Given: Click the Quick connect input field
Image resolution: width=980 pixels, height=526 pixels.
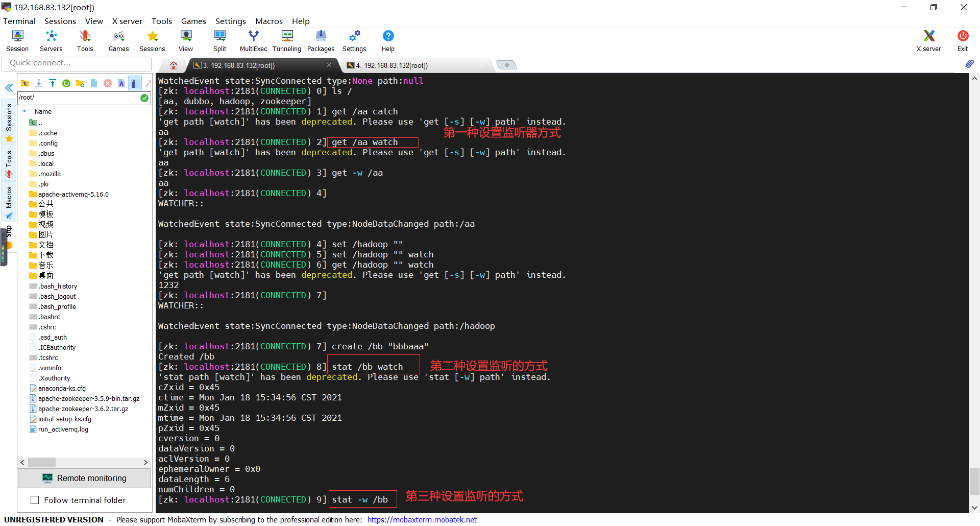Looking at the screenshot, I should click(77, 63).
